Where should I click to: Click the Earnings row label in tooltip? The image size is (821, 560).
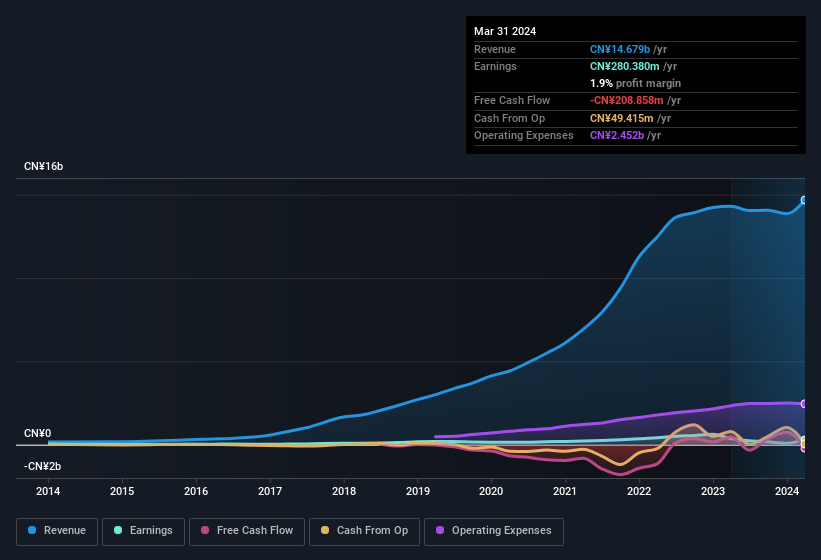[x=495, y=66]
